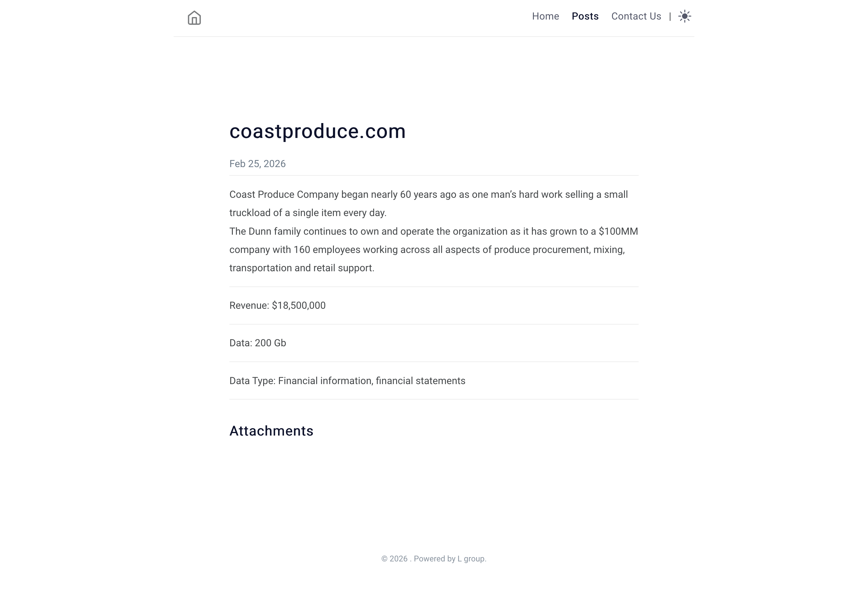Click the Data Type label
This screenshot has width=868, height=589.
pyautogui.click(x=252, y=381)
